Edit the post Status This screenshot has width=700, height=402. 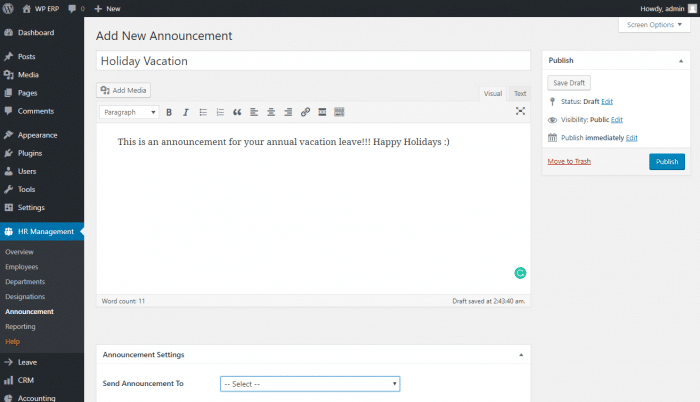pos(607,101)
